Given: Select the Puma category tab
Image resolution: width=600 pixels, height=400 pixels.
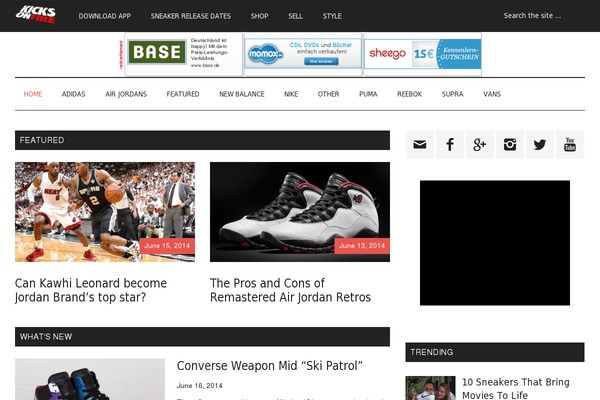Looking at the screenshot, I should pyautogui.click(x=368, y=94).
